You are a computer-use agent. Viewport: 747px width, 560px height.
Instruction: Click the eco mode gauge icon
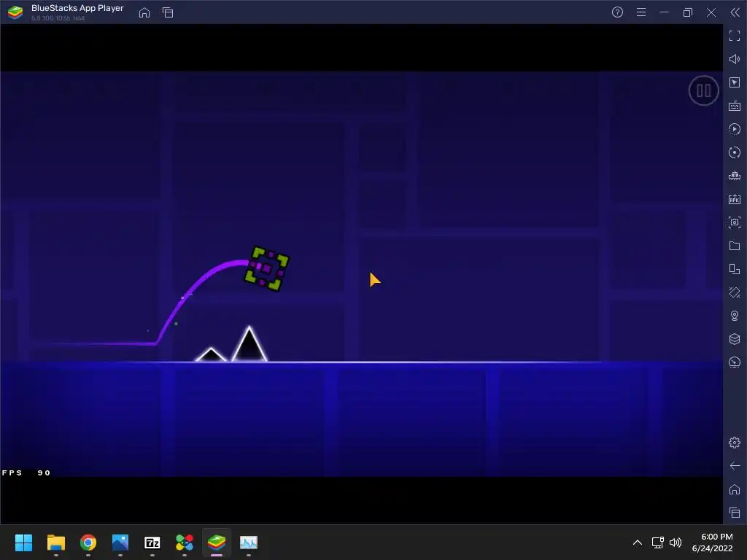[735, 362]
